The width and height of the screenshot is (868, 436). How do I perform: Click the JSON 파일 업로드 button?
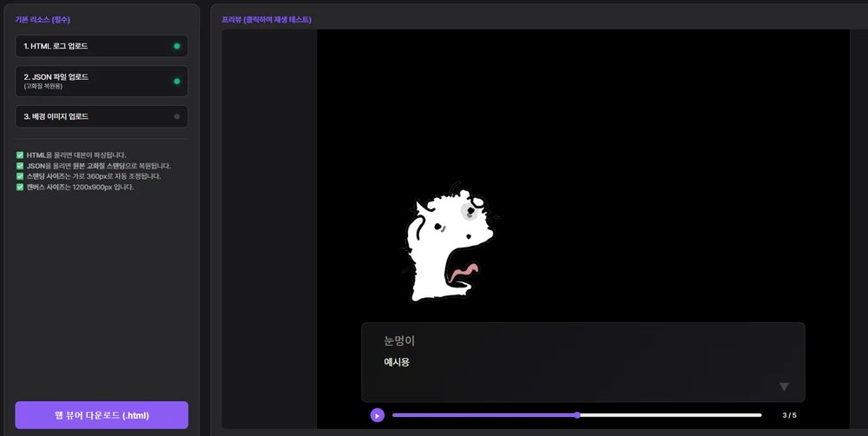(102, 82)
